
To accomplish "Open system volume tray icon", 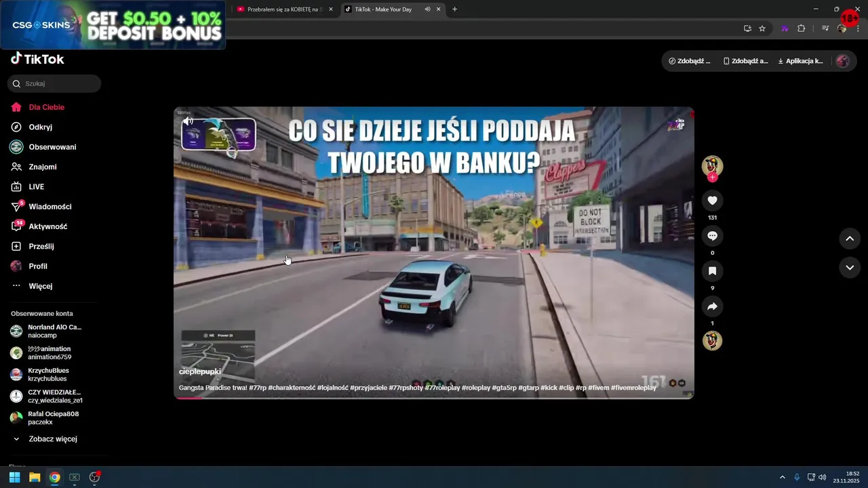I will click(822, 477).
